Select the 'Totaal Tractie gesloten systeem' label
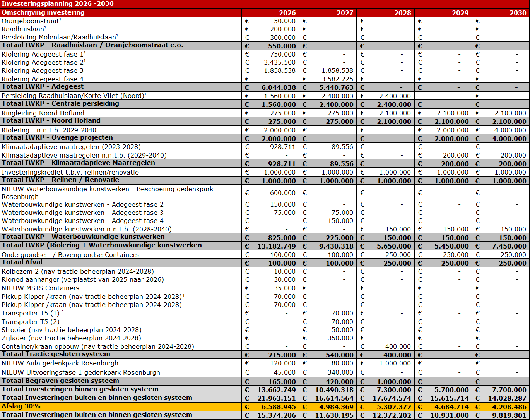 tap(56, 354)
